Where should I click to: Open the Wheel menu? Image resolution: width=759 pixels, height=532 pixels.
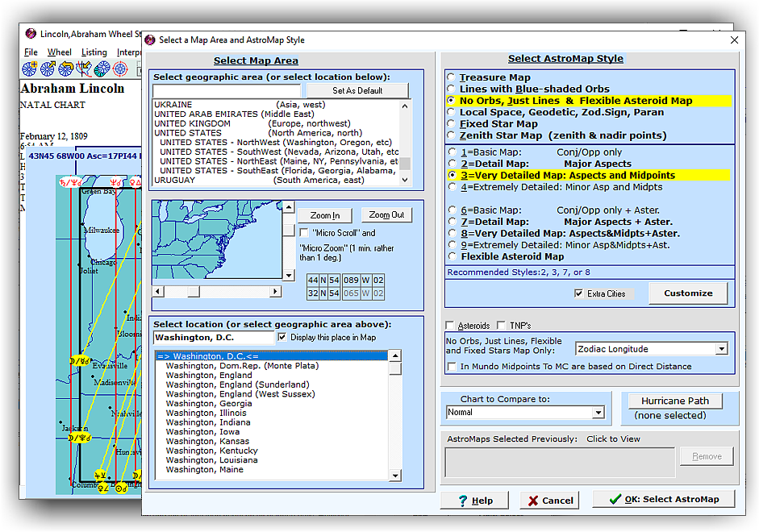59,52
